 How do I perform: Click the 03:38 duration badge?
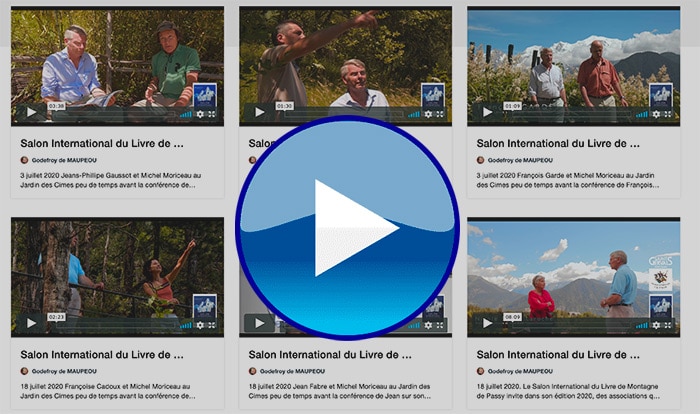(x=56, y=106)
